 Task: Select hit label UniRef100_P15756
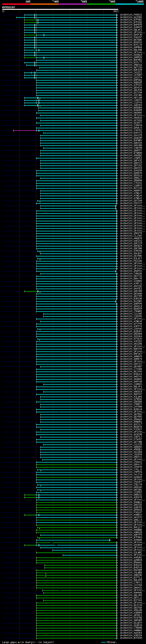point(131,618)
